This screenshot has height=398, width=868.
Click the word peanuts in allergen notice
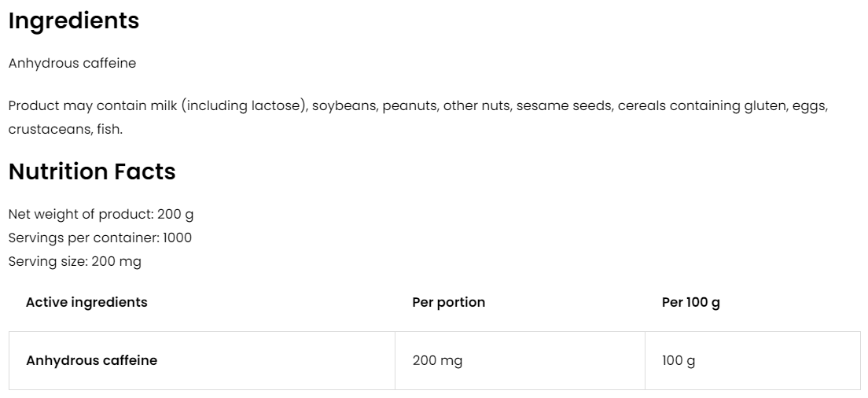(x=409, y=105)
